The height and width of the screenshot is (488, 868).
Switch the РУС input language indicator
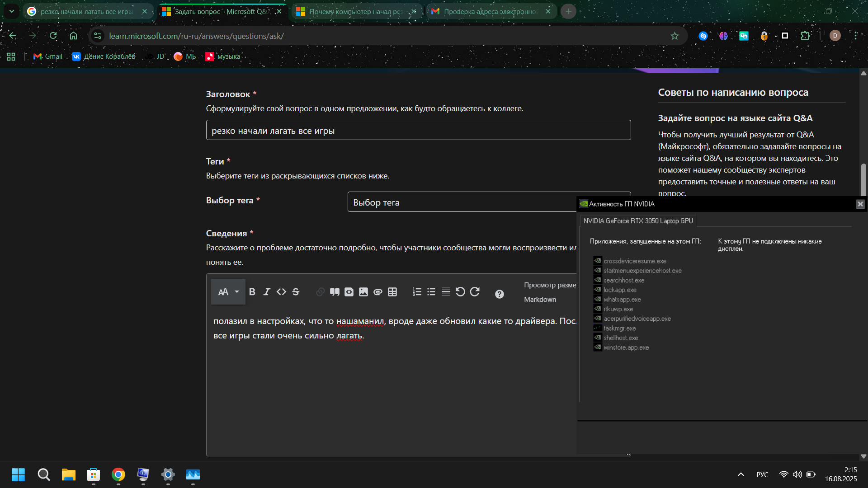[762, 474]
